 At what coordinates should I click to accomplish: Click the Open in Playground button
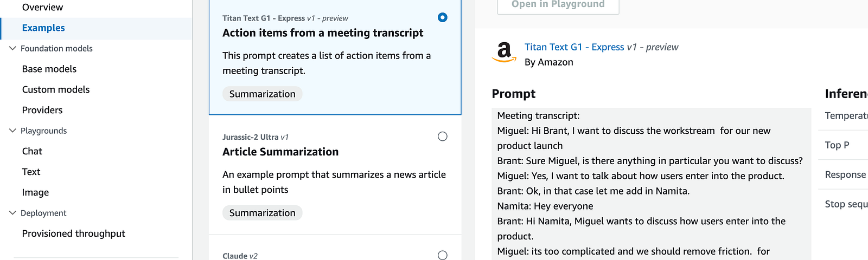(x=558, y=5)
